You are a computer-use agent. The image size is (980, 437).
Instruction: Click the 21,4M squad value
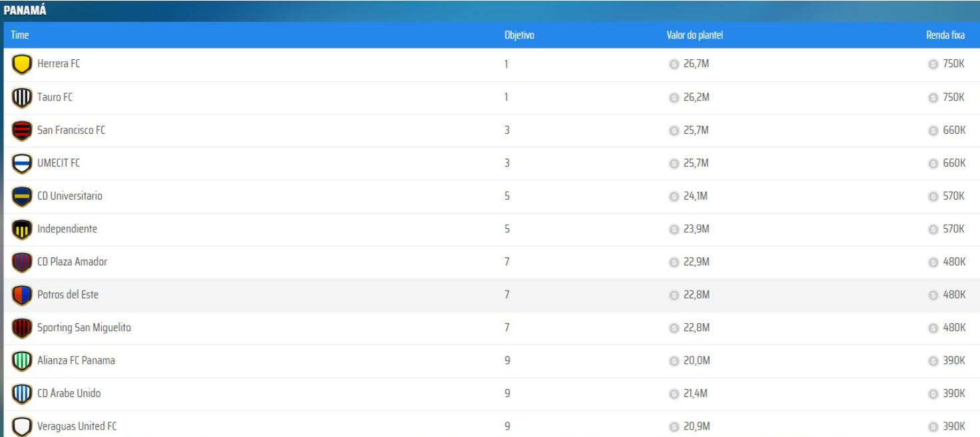click(x=696, y=393)
